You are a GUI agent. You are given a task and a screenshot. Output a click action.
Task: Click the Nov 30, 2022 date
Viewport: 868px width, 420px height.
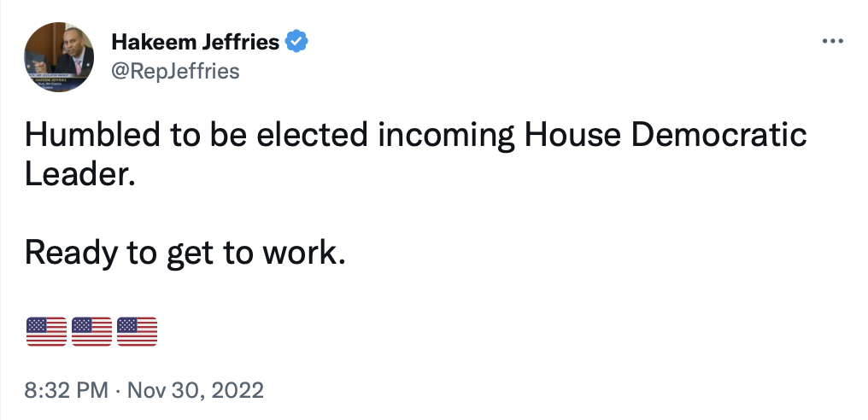tap(196, 391)
